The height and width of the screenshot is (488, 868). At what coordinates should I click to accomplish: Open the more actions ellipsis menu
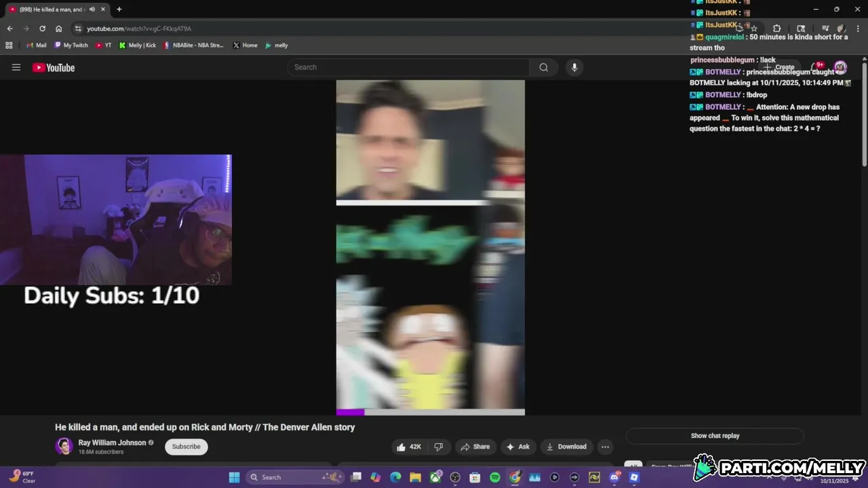[x=605, y=447]
